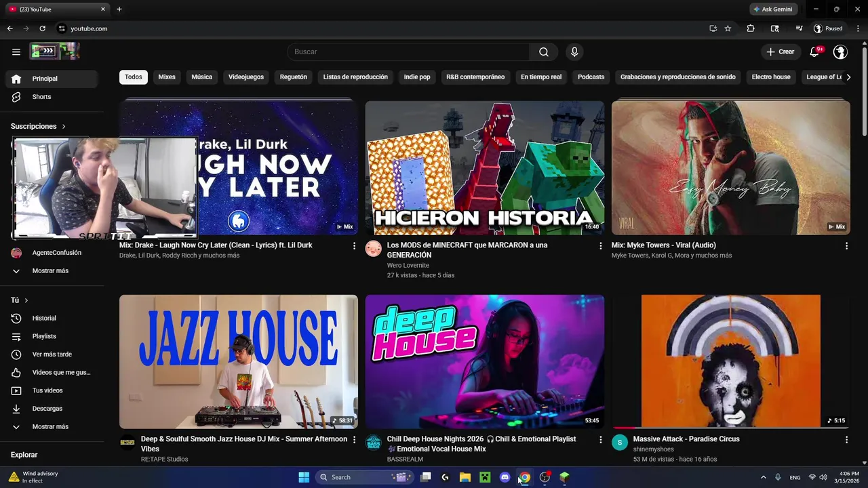
Task: Select the Reguetón filter chip
Action: [294, 77]
